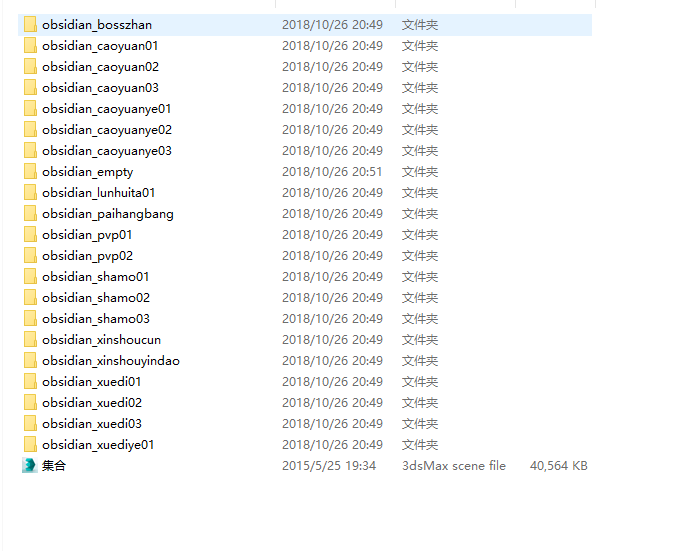Viewport: 673px width, 551px height.
Task: Select the obsidian_caoyuanye02 folder name
Action: point(107,130)
